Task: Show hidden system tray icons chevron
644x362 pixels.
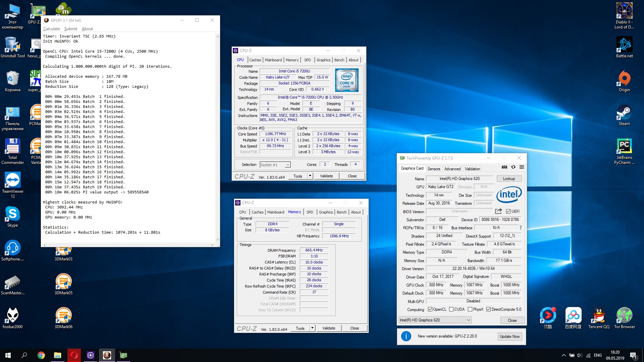Action: (564, 355)
